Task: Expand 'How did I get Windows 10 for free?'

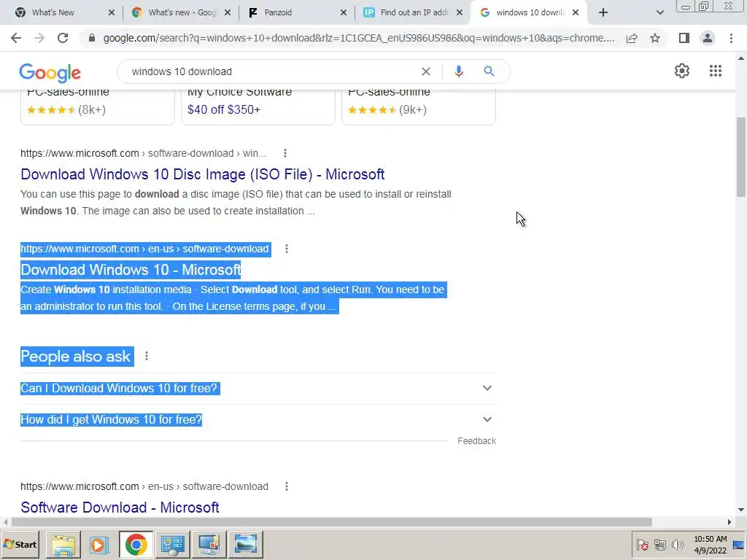Action: pyautogui.click(x=258, y=419)
